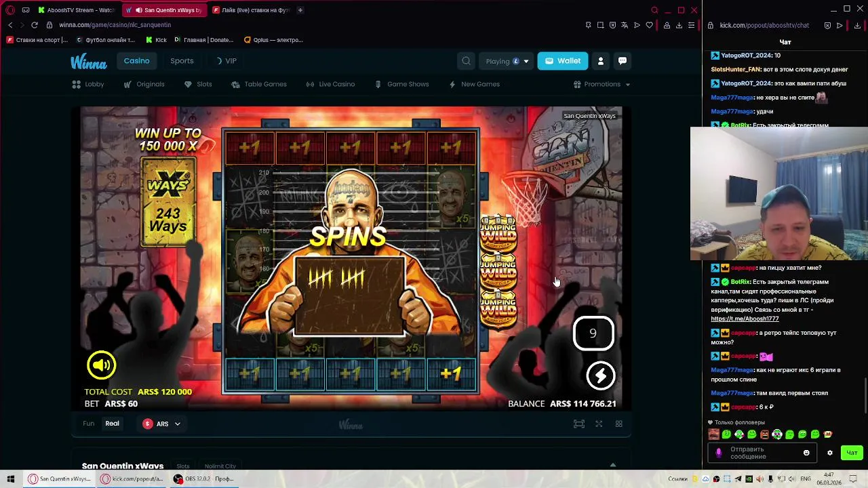This screenshot has height=488, width=868.
Task: Open the VIP section
Action: [226, 61]
